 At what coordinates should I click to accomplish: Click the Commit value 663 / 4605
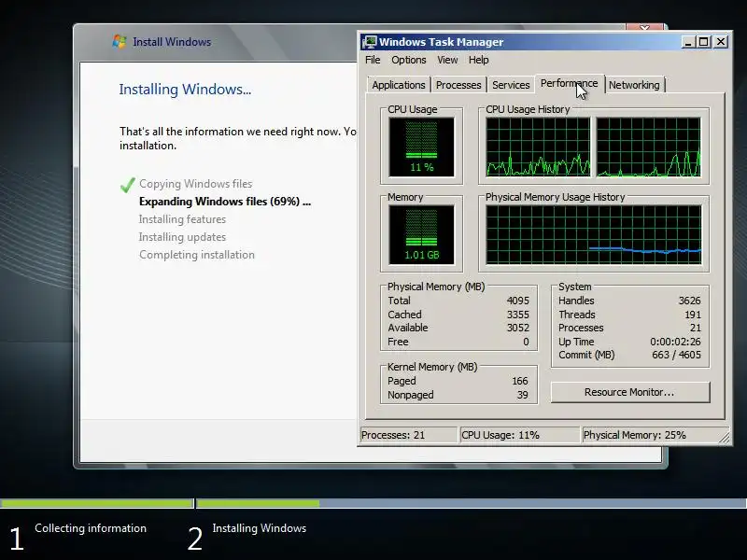pyautogui.click(x=676, y=356)
